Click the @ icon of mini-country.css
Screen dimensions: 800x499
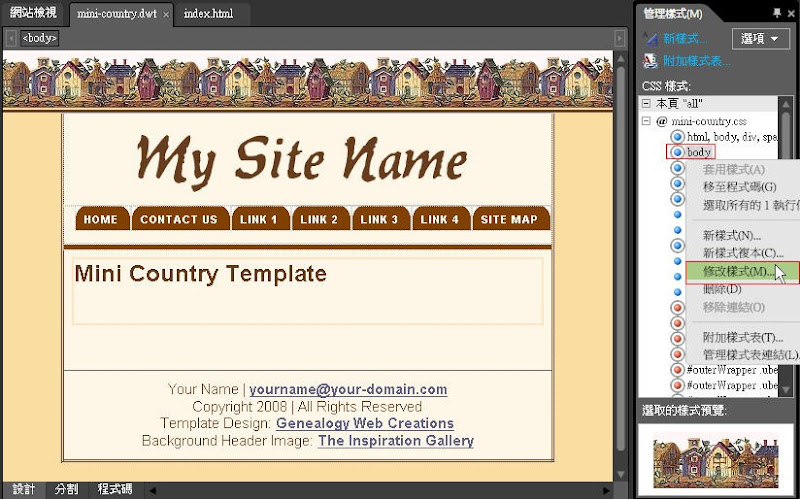[661, 121]
